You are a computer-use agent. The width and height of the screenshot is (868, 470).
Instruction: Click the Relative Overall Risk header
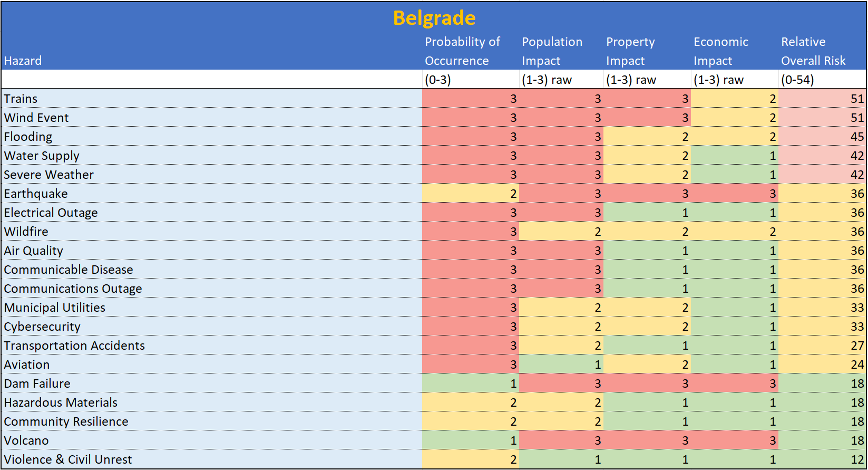(813, 51)
